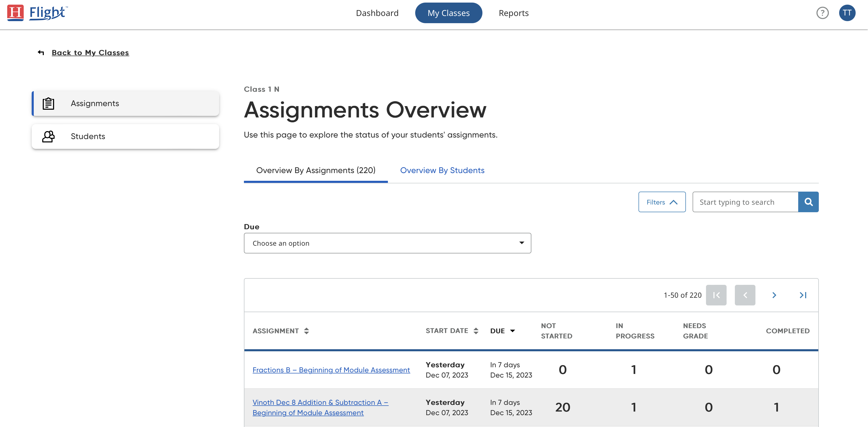The height and width of the screenshot is (427, 868).
Task: Click the magnifying glass search button
Action: [x=808, y=202]
